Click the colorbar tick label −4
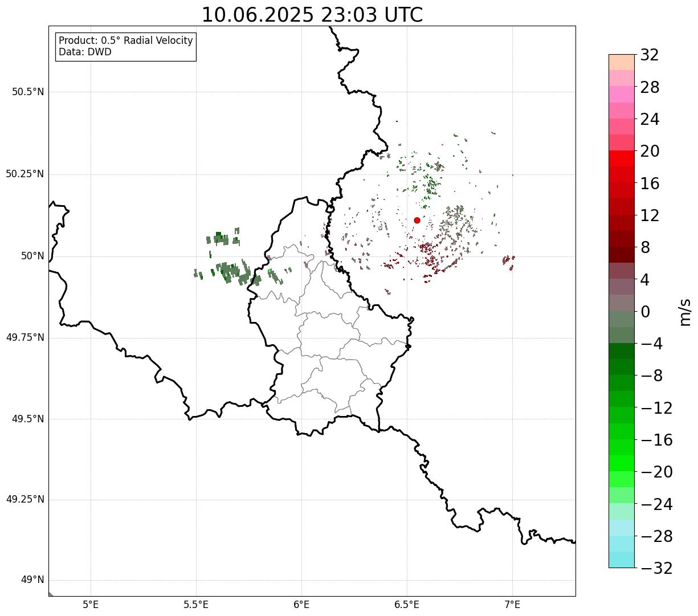Image resolution: width=698 pixels, height=616 pixels. coord(651,344)
